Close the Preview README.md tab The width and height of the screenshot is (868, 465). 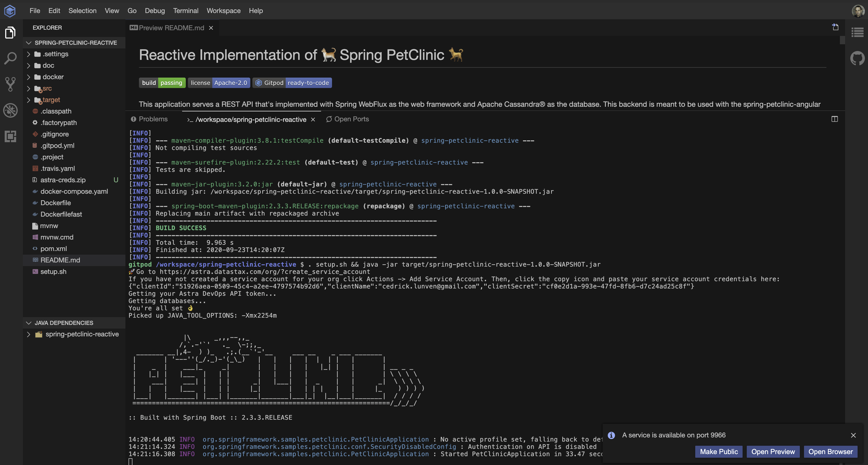tap(211, 28)
